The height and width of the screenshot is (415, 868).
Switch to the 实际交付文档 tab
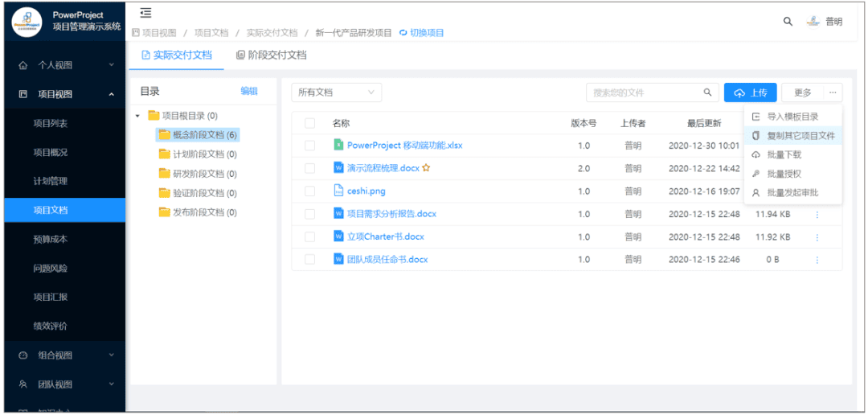click(x=177, y=55)
